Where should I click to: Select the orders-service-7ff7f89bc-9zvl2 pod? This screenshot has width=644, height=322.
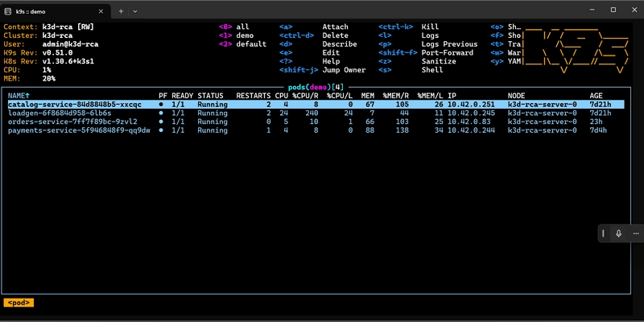(316, 122)
